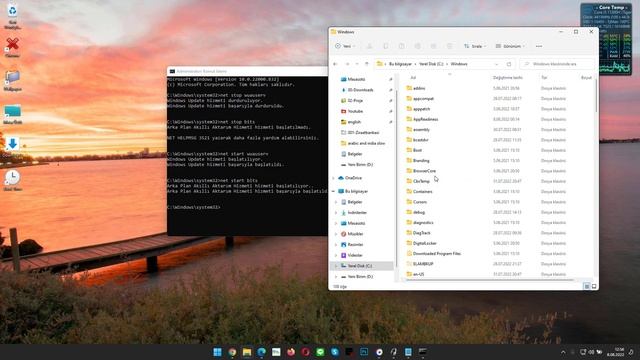Select the en-US folder

pos(415,274)
